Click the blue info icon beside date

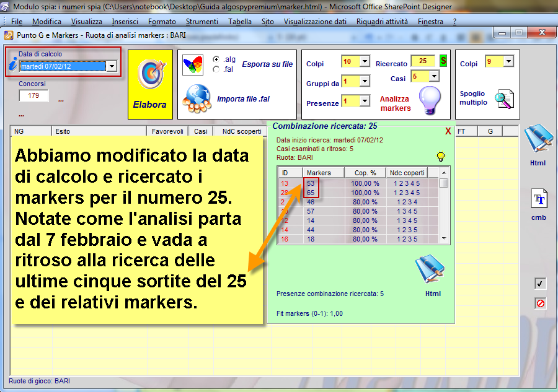13,64
